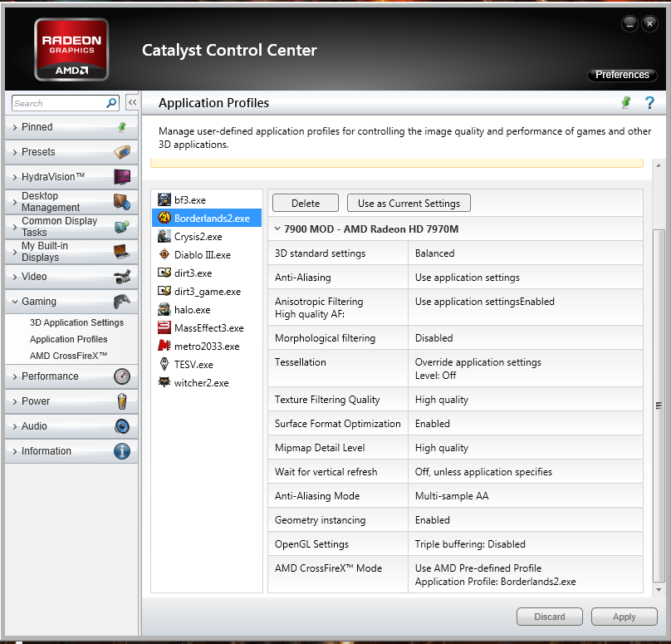Click the Wait for vertical refresh label
671x644 pixels.
click(x=326, y=472)
